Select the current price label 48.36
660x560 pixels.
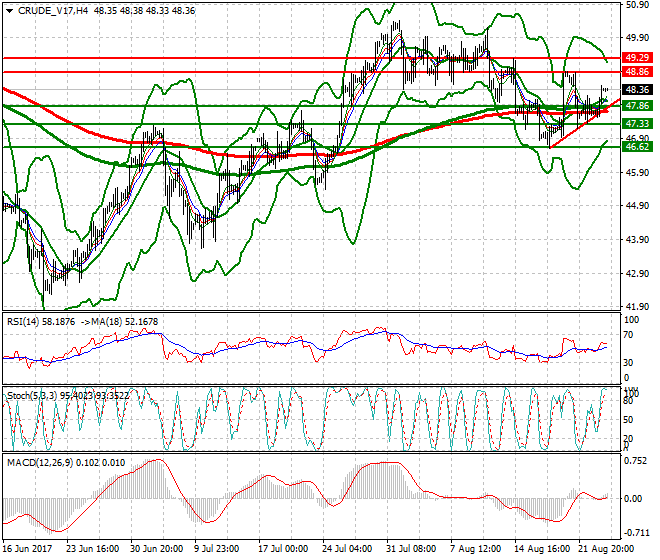(637, 90)
